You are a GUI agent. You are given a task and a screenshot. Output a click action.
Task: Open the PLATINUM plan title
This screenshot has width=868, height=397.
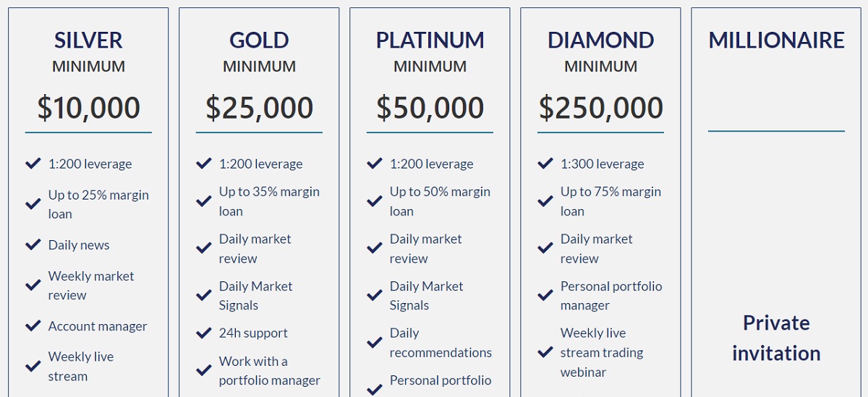430,40
